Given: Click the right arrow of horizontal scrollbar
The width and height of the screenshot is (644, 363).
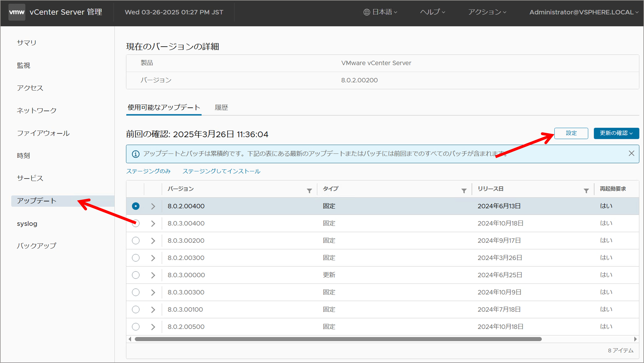Looking at the screenshot, I should pyautogui.click(x=635, y=339).
